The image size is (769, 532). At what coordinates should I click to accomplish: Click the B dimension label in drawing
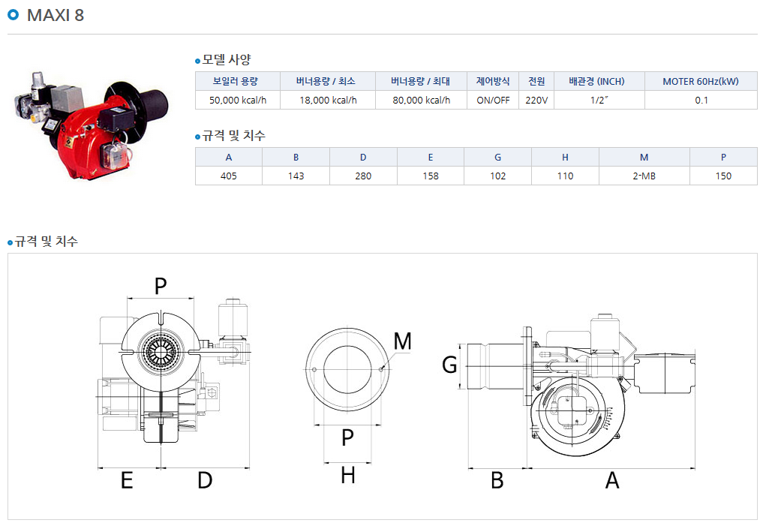497,480
